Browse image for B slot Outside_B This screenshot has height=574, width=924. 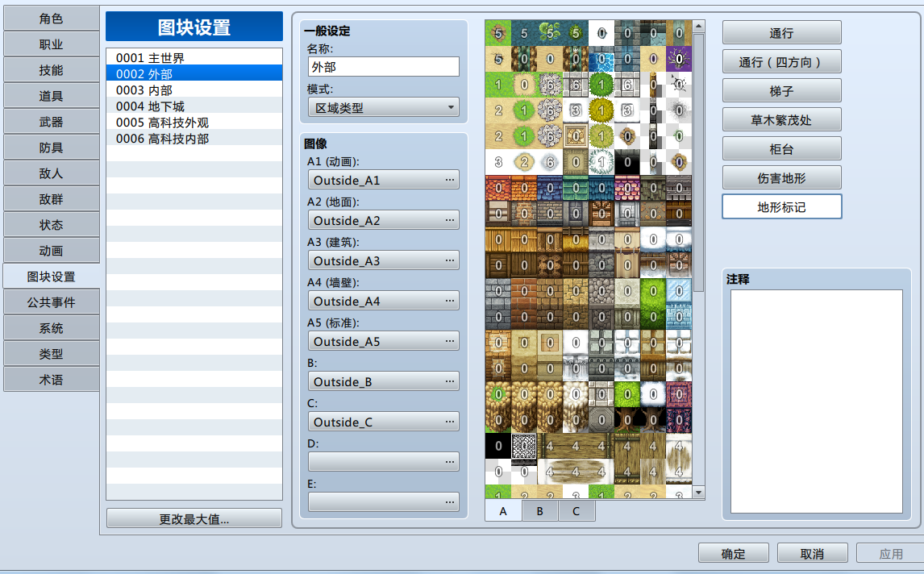[383, 381]
